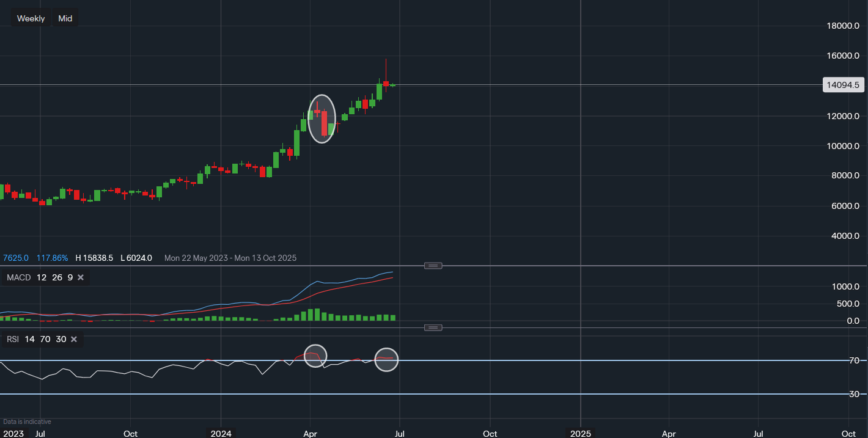This screenshot has width=868, height=438.
Task: Remove the MACD indicator using its × icon
Action: (x=80, y=277)
